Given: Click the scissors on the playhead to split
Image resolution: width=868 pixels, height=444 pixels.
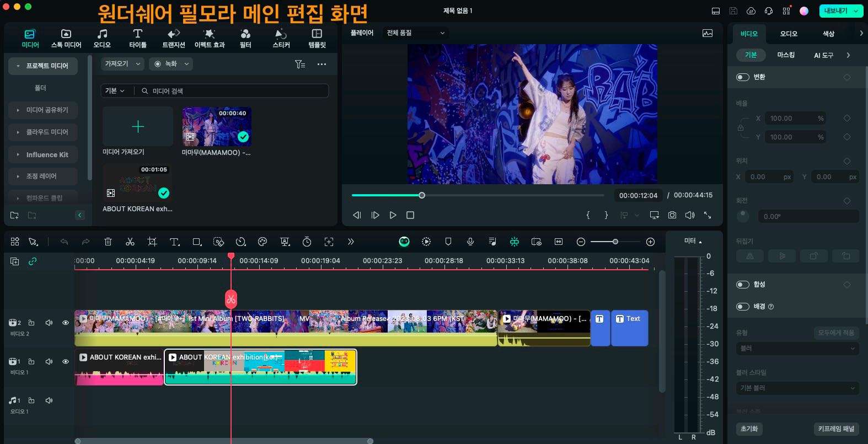Looking at the screenshot, I should click(231, 299).
